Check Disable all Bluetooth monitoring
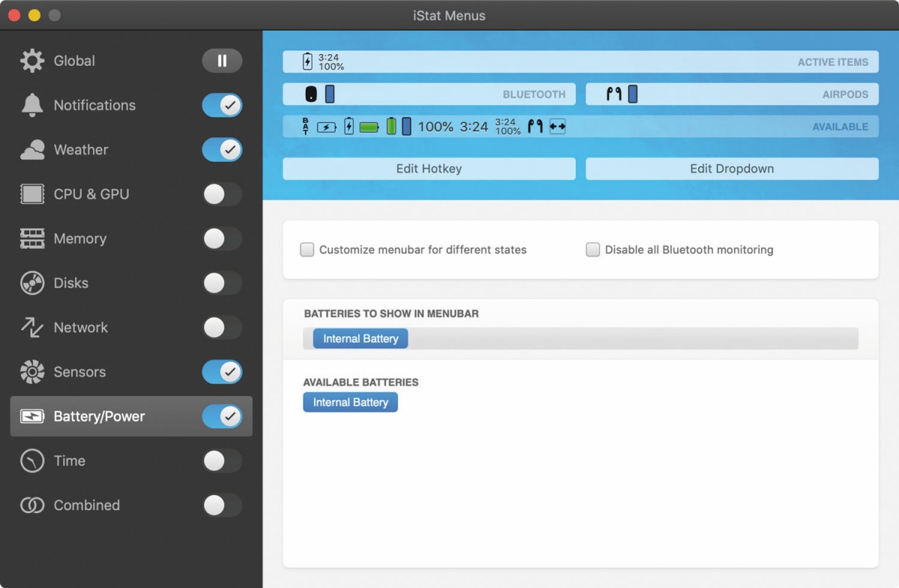This screenshot has height=588, width=899. click(x=593, y=250)
